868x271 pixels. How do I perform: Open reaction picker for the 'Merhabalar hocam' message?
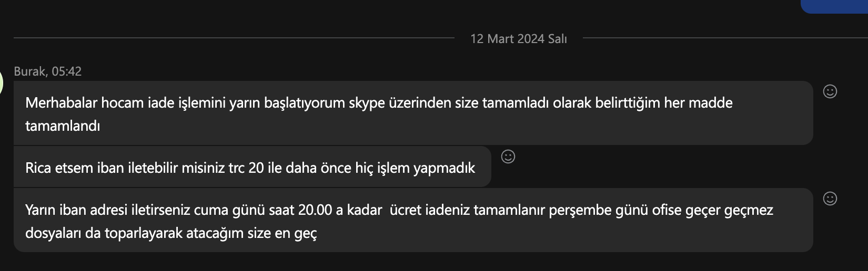pos(830,91)
